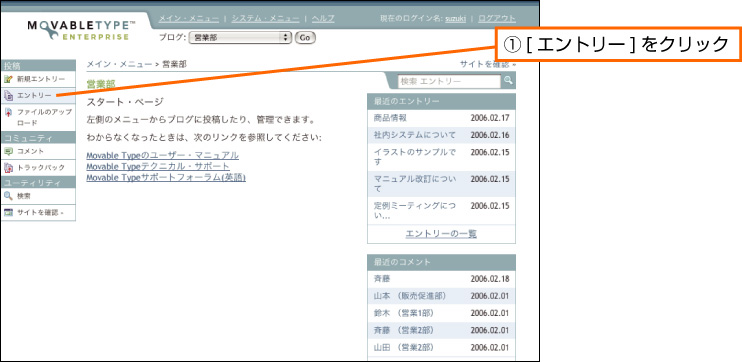
Task: Click the コメント speech bubble icon
Action: tap(8, 151)
